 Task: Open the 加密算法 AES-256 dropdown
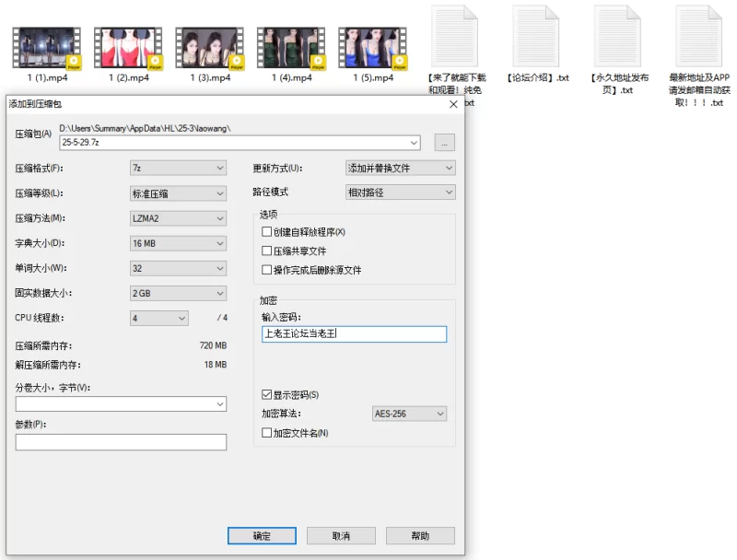tap(409, 414)
